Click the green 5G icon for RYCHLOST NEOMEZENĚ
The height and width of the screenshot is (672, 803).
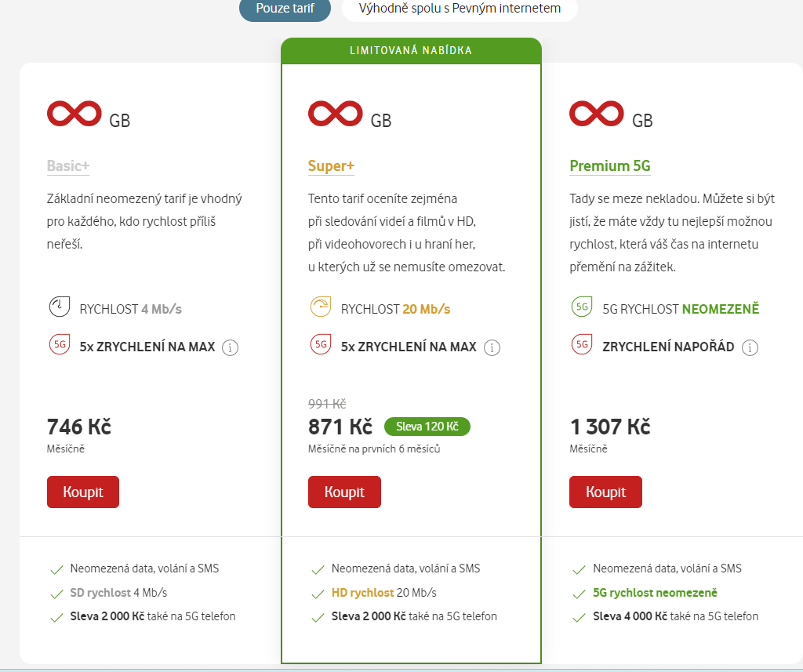click(x=582, y=308)
